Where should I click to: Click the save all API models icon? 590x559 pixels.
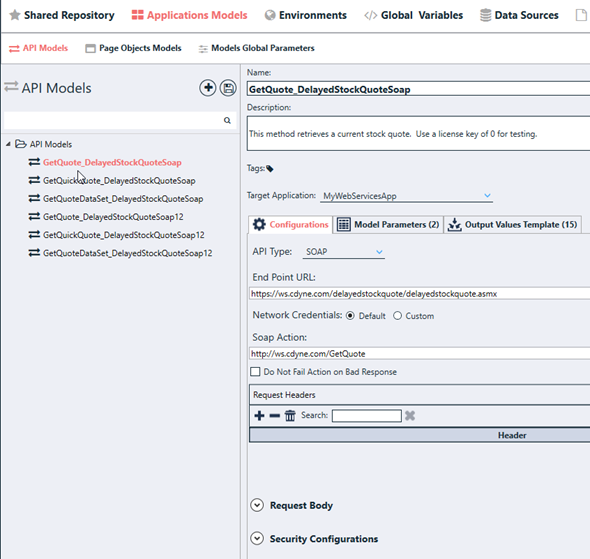point(228,88)
